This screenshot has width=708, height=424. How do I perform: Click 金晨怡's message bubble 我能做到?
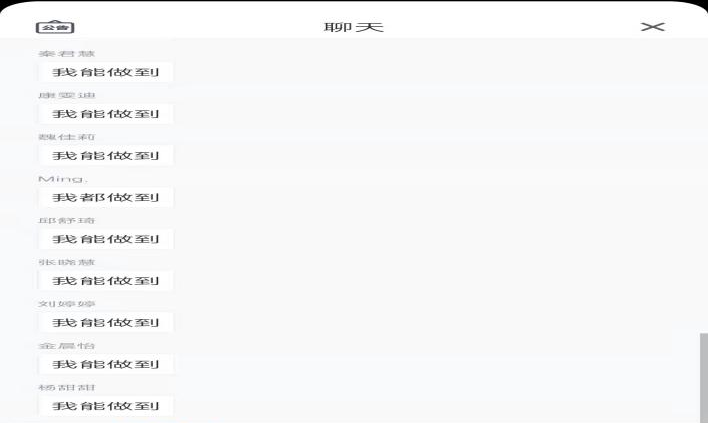pyautogui.click(x=106, y=364)
